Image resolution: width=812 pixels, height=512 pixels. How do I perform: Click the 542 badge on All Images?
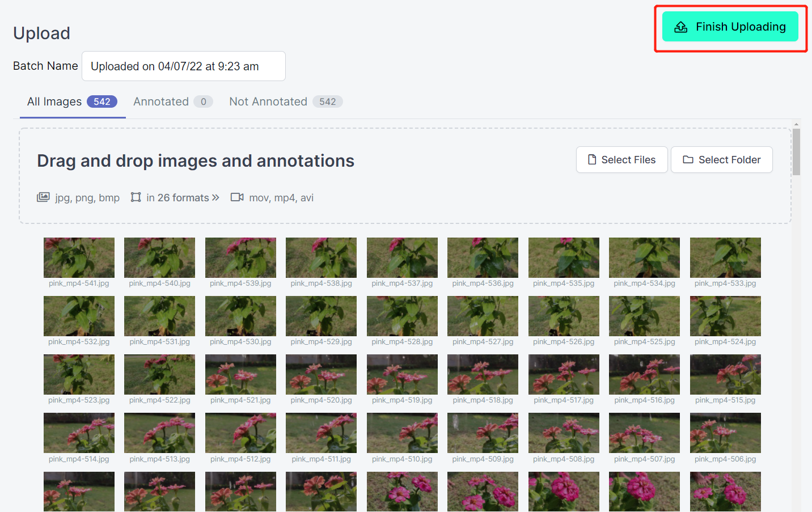pos(102,101)
